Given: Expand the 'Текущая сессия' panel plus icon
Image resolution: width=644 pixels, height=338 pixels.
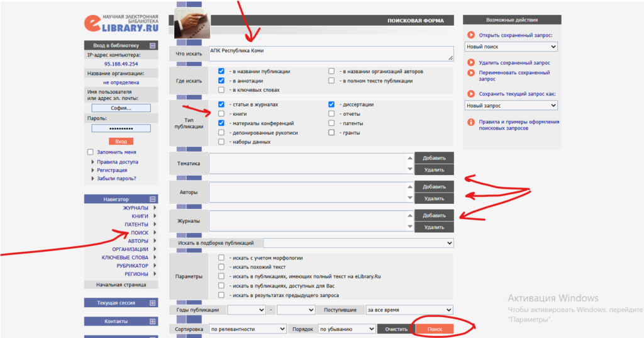Looking at the screenshot, I should pos(152,303).
